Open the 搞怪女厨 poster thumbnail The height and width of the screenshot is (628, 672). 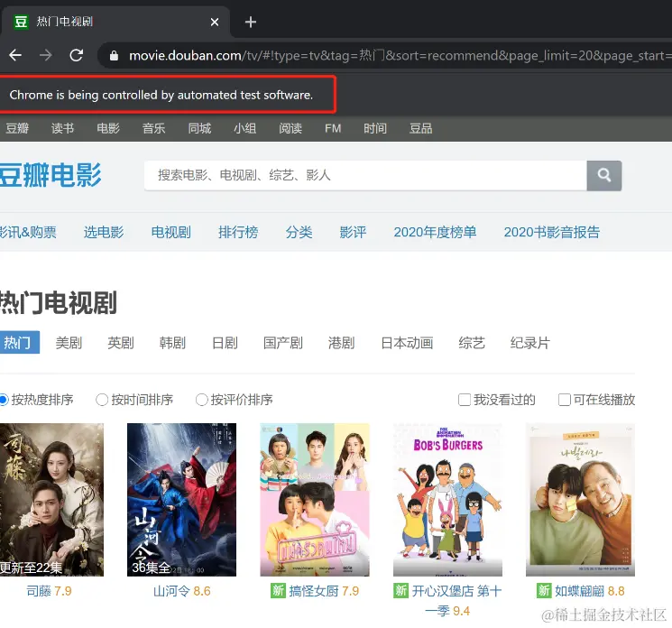click(x=315, y=499)
